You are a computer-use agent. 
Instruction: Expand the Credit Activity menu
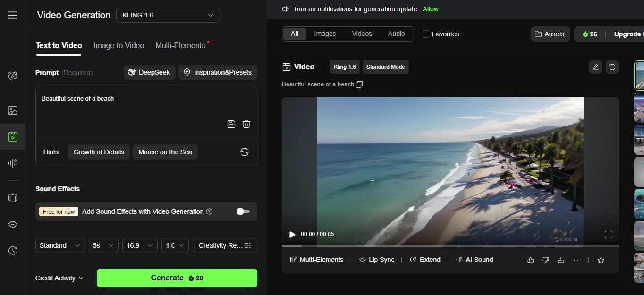59,278
